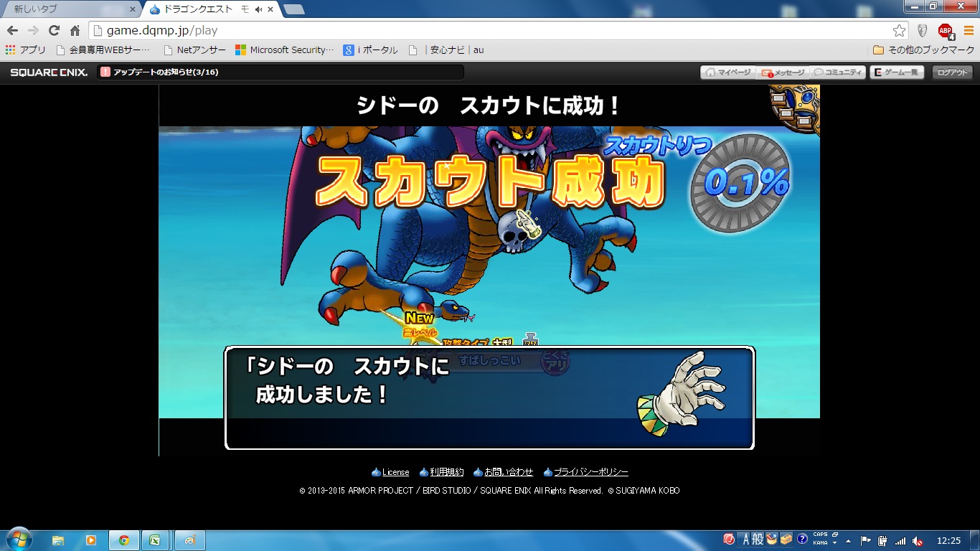
Task: Expand the その他のブックマーク folder
Action: point(920,50)
